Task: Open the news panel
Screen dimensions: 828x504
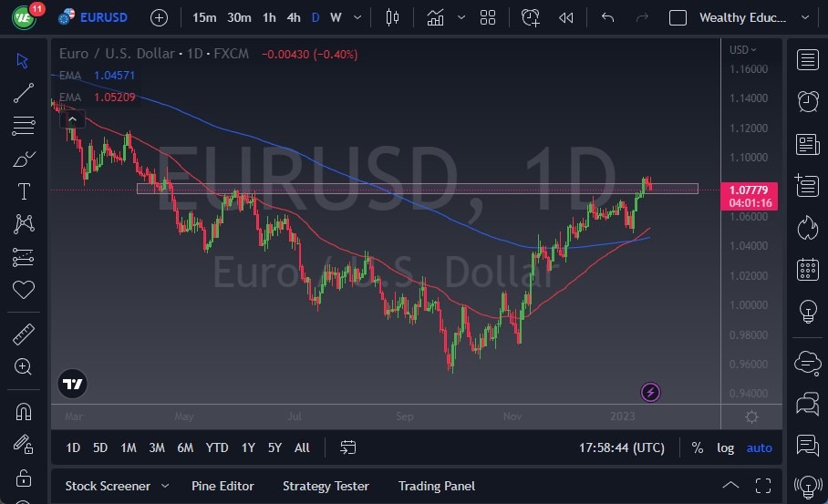Action: click(807, 144)
